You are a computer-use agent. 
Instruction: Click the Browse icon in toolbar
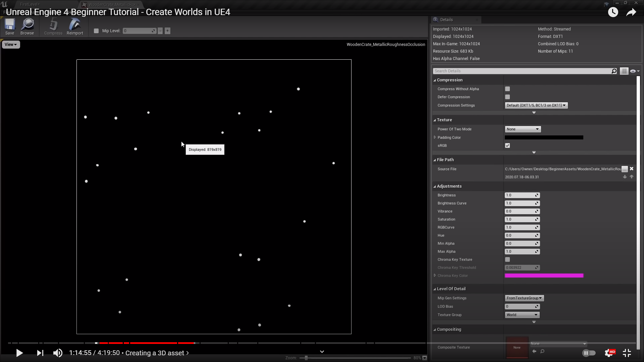tap(27, 26)
